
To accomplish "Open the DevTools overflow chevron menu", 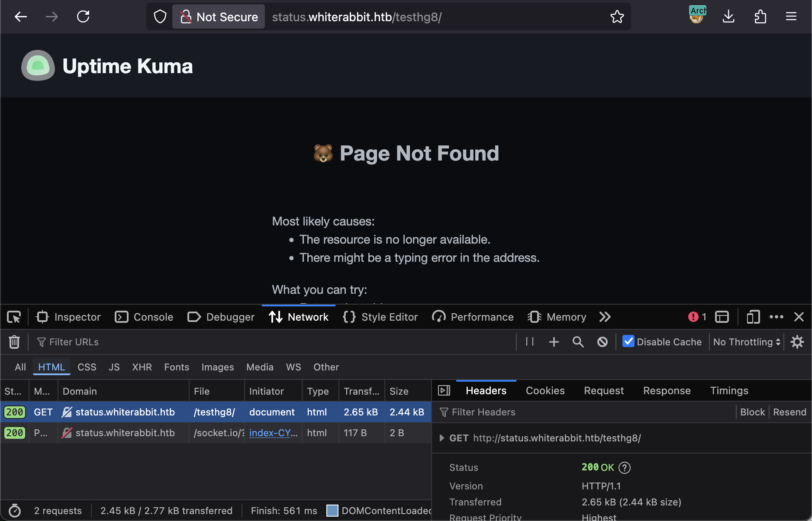I will click(605, 317).
